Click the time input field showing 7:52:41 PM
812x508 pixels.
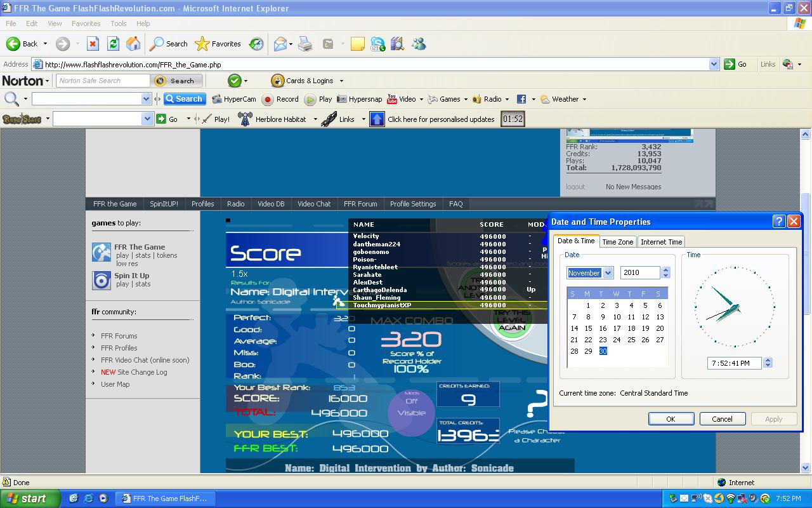pyautogui.click(x=735, y=363)
